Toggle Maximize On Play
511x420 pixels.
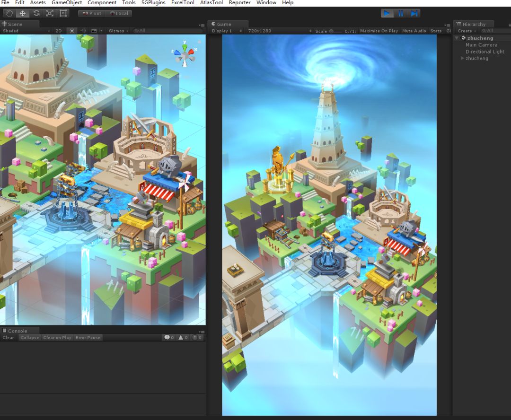pyautogui.click(x=379, y=31)
